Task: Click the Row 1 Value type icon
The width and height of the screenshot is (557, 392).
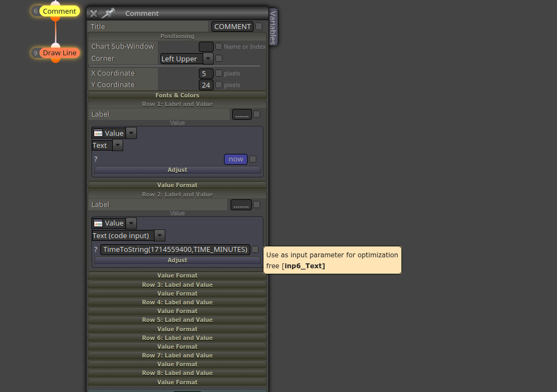Action: coord(99,133)
